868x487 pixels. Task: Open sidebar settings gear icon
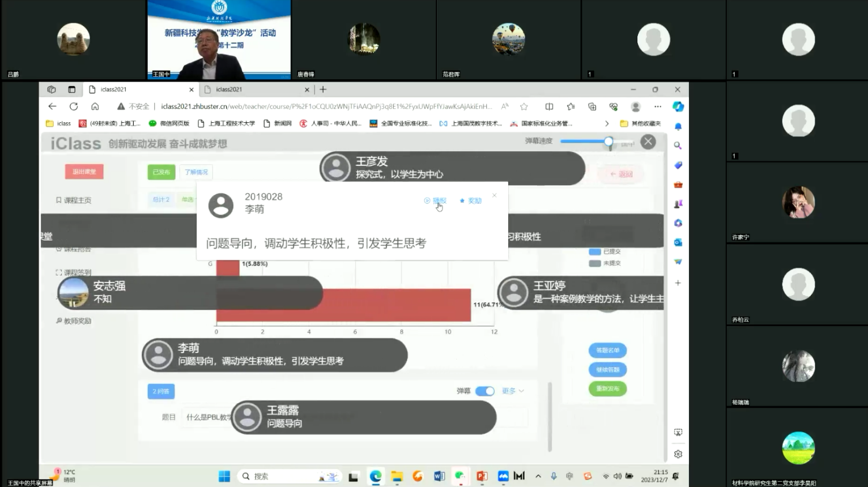click(678, 454)
